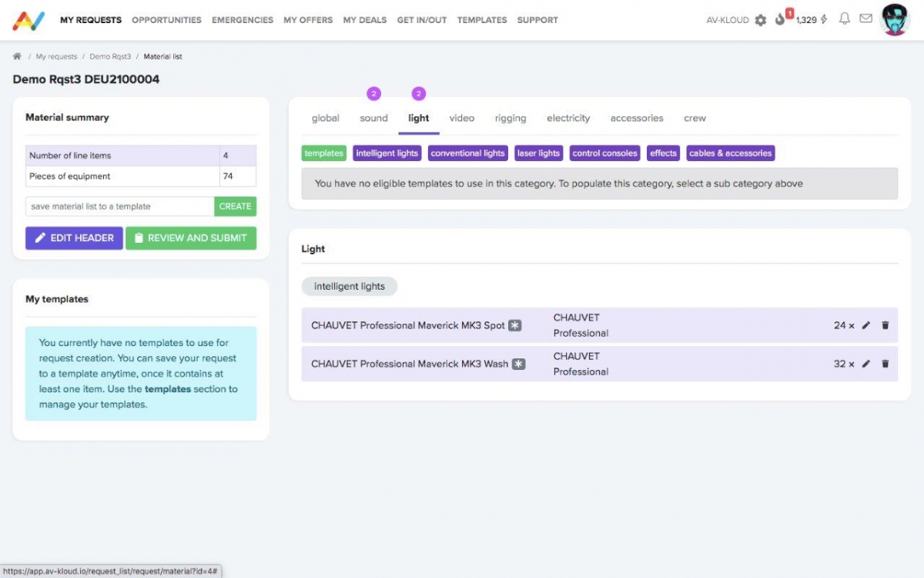924x578 pixels.
Task: Click the AV-Kloud logo icon
Action: tap(28, 20)
